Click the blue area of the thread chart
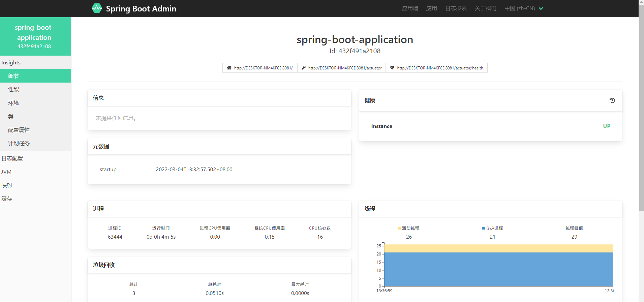Image resolution: width=644 pixels, height=302 pixels. (x=498, y=269)
